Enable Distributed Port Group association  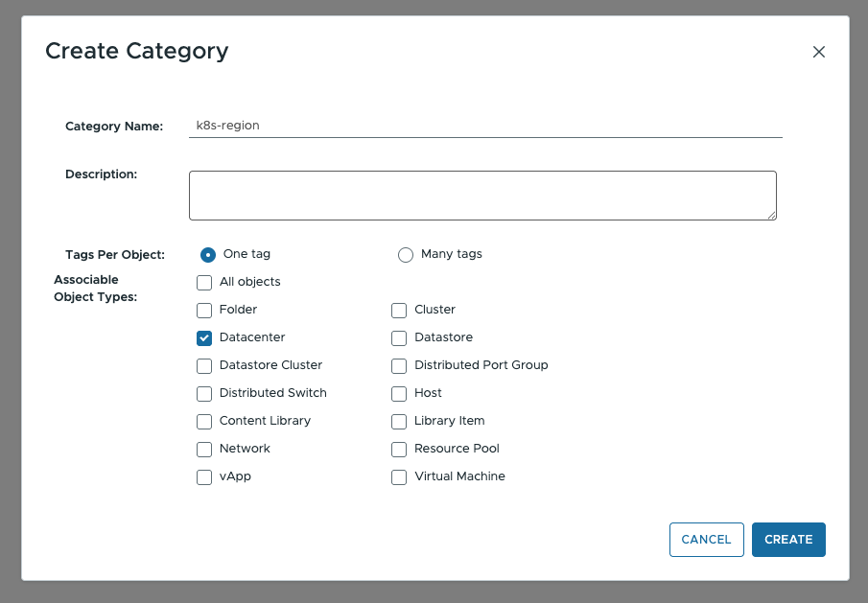pos(399,365)
